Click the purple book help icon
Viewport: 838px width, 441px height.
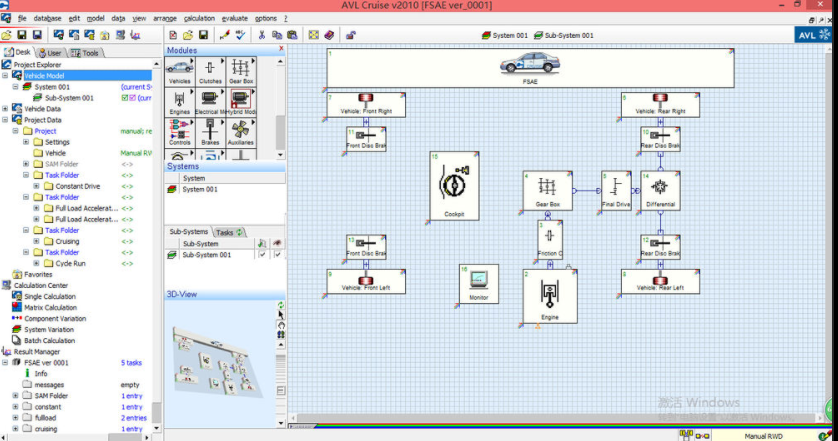[x=329, y=35]
